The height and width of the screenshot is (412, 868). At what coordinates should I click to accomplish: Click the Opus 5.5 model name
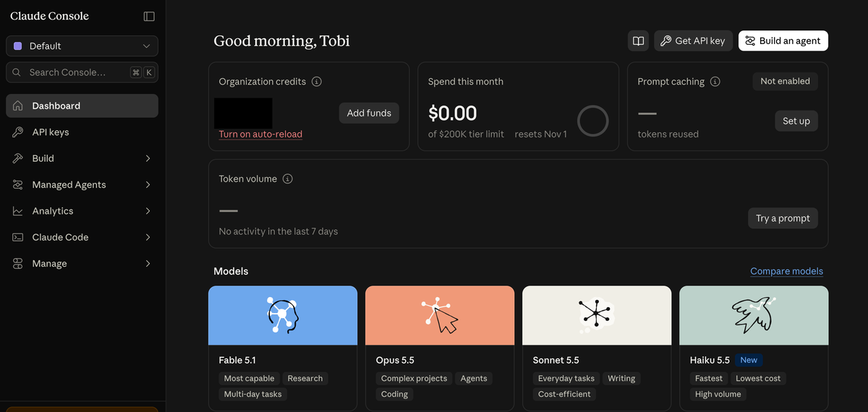coord(395,360)
